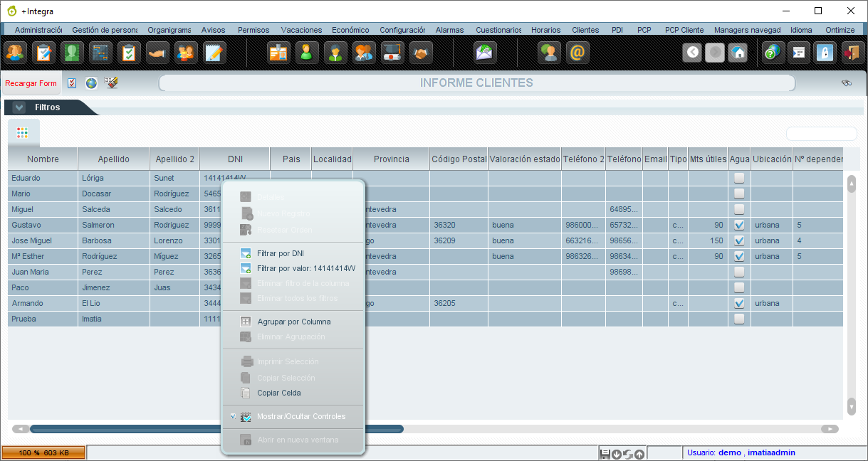This screenshot has height=461, width=868.
Task: Collapse the Filtros panel arrow
Action: pyautogui.click(x=19, y=107)
